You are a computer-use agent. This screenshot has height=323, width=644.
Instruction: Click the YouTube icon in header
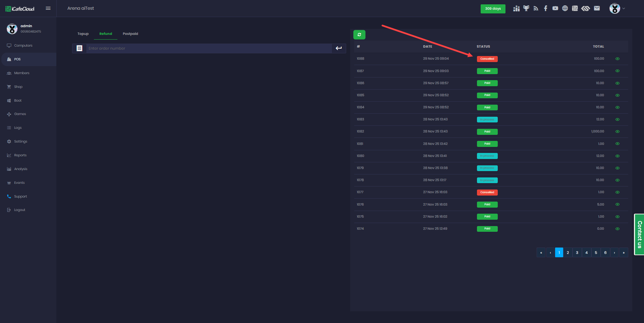click(555, 8)
